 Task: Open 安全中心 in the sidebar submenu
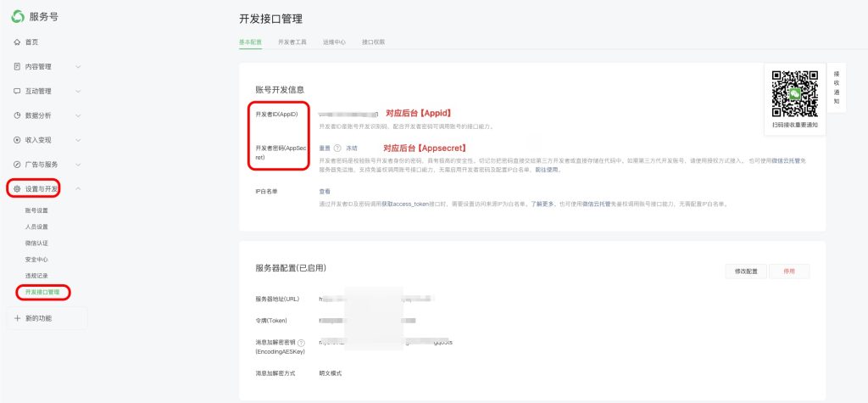(x=36, y=259)
